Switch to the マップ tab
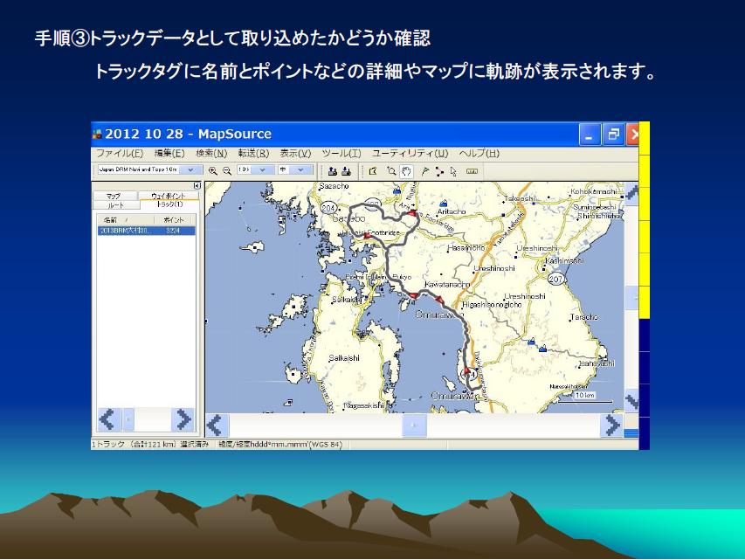 pos(114,196)
